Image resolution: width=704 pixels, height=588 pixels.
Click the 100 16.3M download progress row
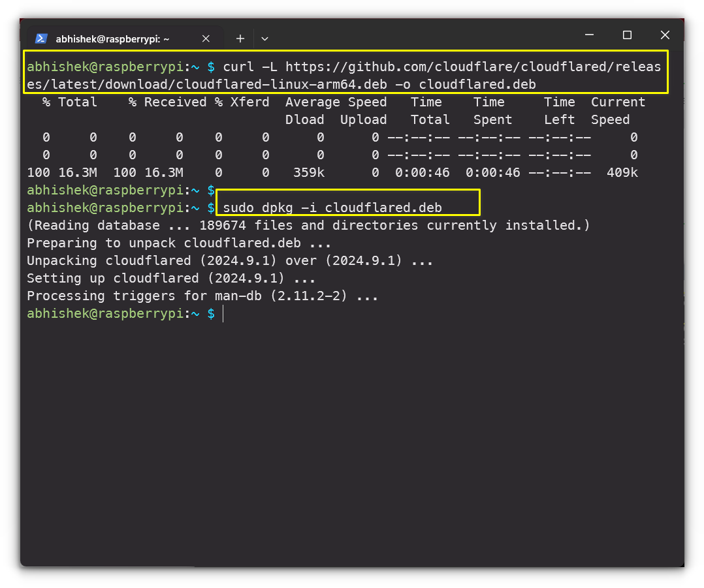332,173
